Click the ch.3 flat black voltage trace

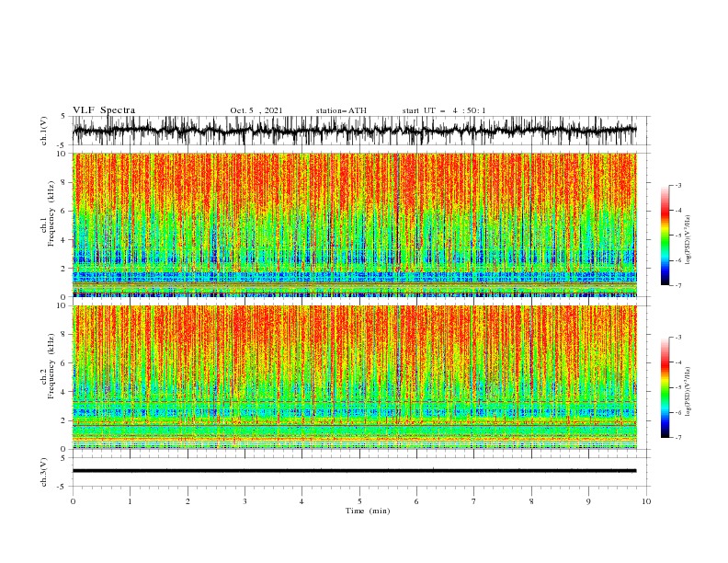point(354,471)
